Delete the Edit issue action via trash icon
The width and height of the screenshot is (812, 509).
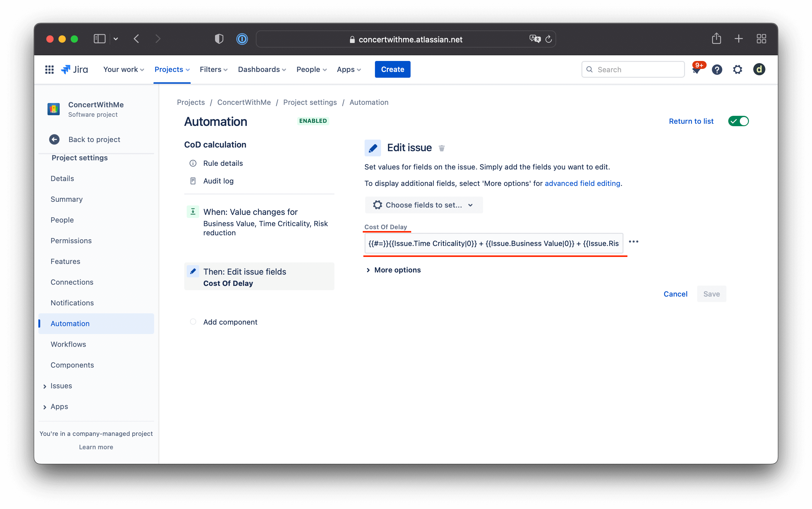[x=442, y=148]
